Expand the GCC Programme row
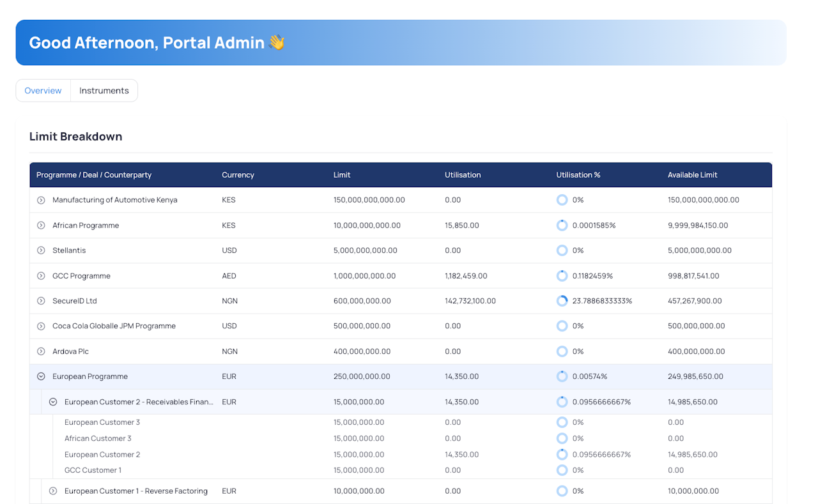This screenshot has height=504, width=818. 41,276
